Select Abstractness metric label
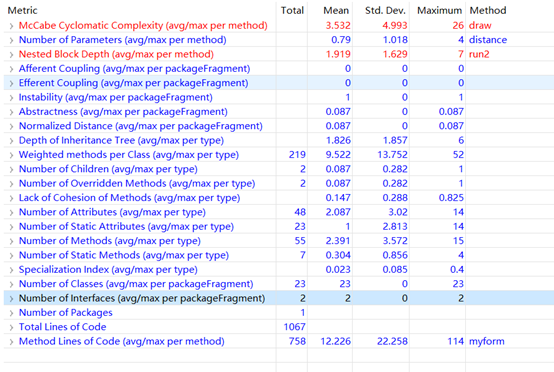 coord(123,111)
